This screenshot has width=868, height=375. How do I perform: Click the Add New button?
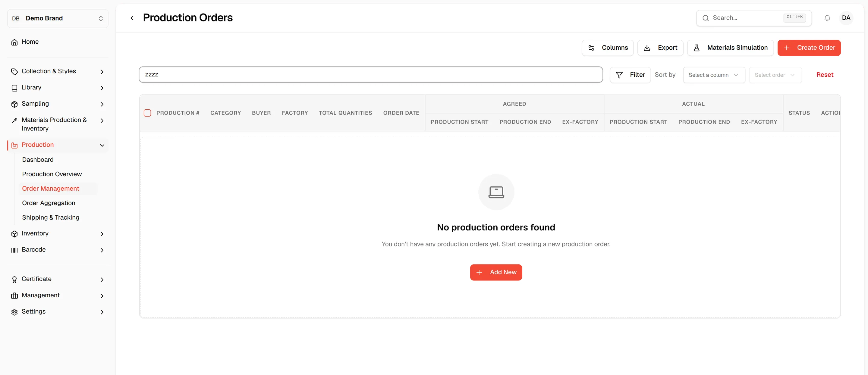point(496,272)
